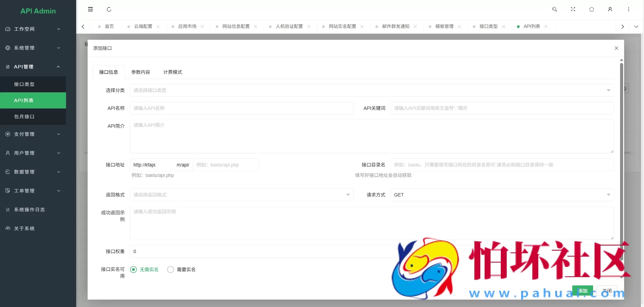Open the user avatar menu
The width and height of the screenshot is (644, 307).
tap(610, 9)
